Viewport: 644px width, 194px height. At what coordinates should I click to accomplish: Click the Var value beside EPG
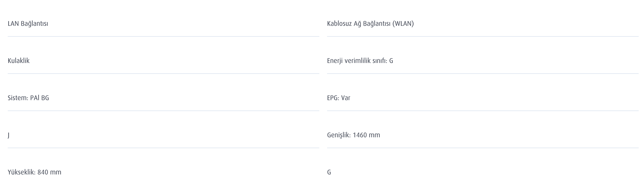click(x=346, y=98)
